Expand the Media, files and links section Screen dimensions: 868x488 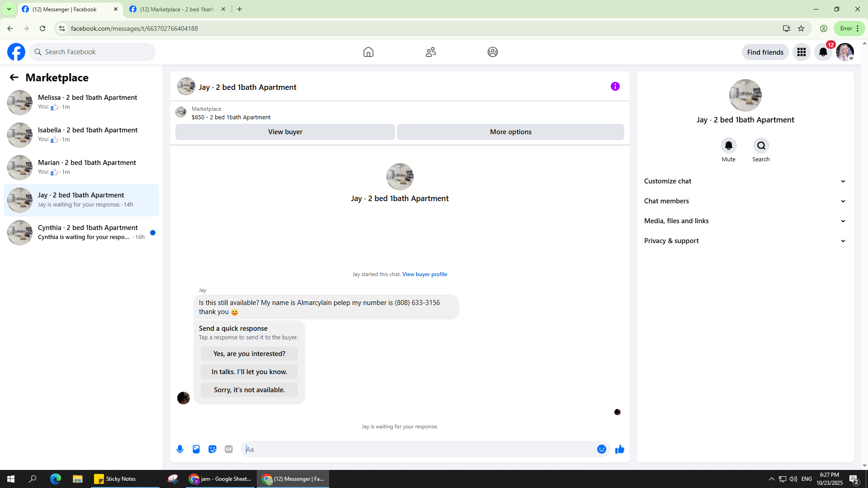click(745, 221)
